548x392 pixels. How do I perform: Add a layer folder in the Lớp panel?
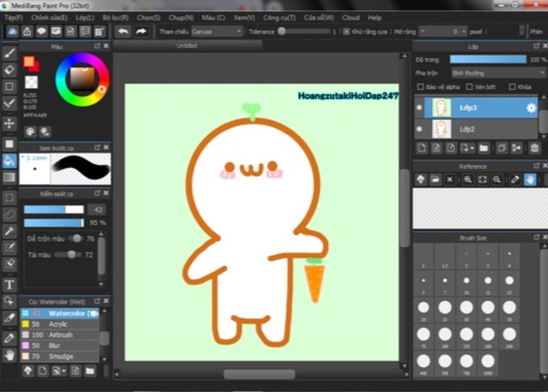click(484, 148)
